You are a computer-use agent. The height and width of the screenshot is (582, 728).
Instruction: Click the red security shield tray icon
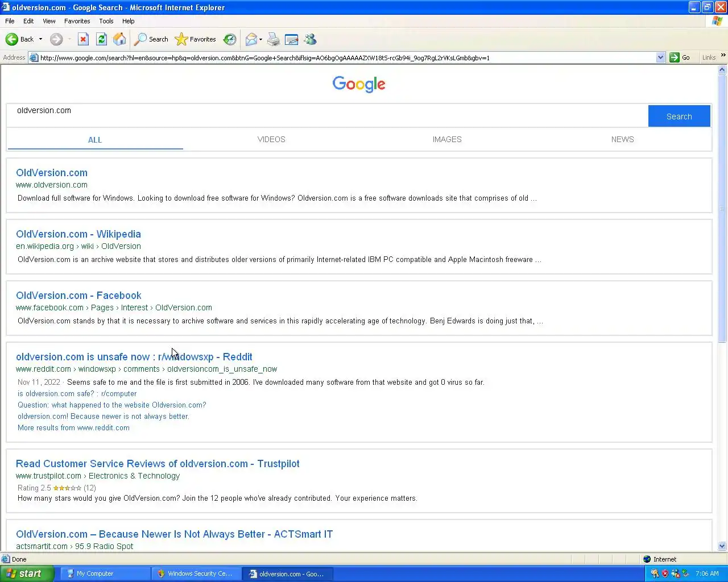(665, 573)
